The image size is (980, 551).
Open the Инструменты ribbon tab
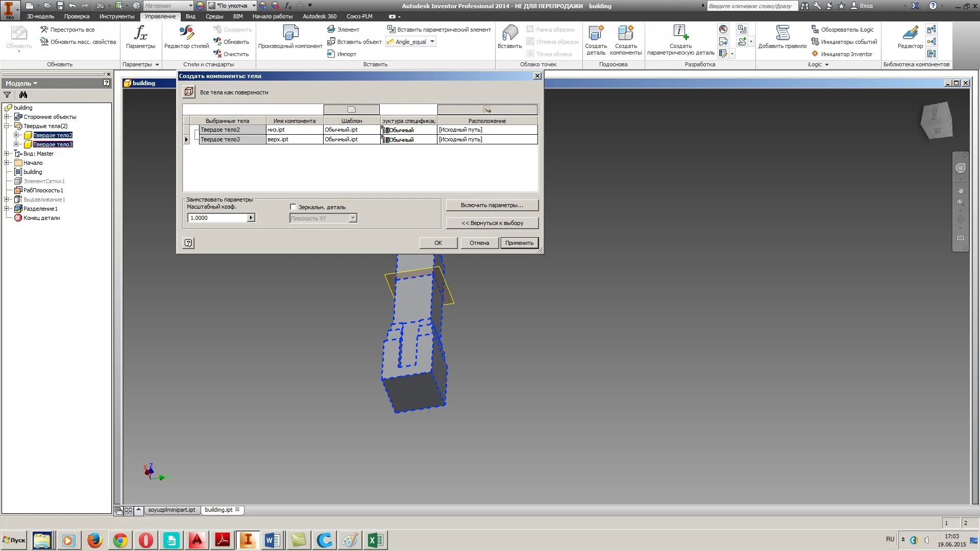pyautogui.click(x=117, y=16)
